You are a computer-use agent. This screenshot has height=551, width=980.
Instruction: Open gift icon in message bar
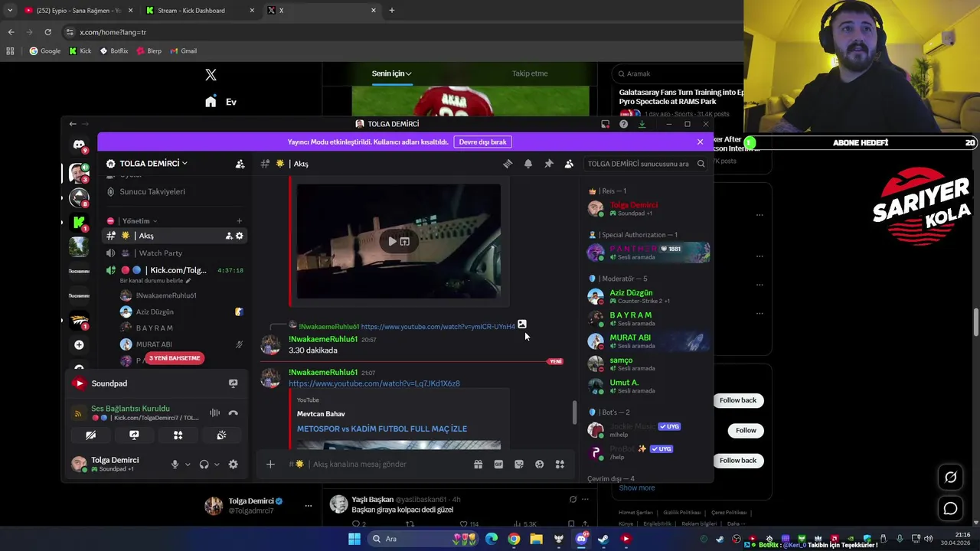(x=478, y=465)
